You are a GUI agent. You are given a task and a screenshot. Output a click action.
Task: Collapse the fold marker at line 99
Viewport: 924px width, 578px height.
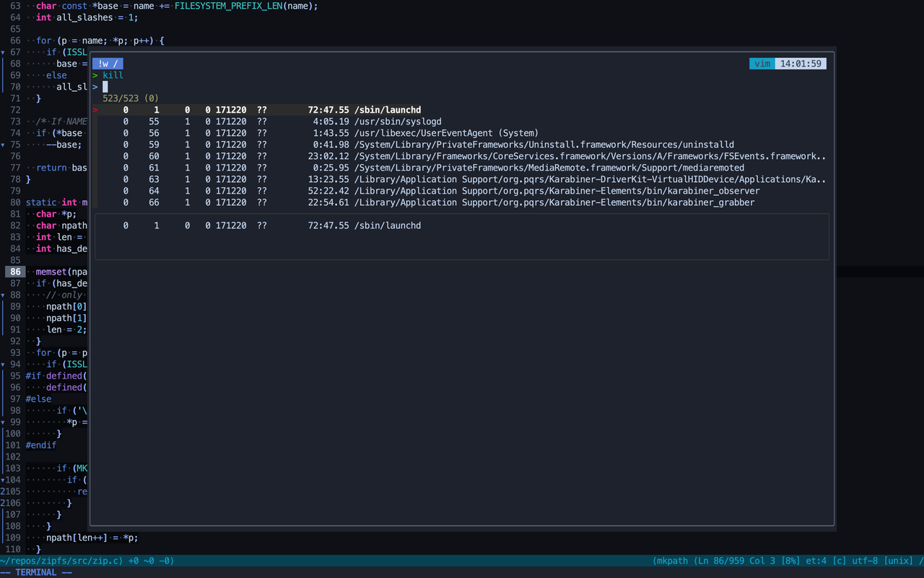coord(3,422)
